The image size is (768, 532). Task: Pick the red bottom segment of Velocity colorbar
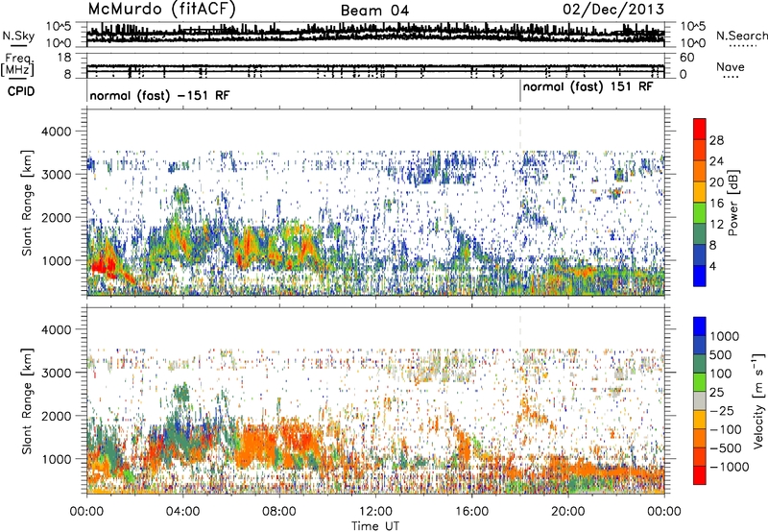(700, 475)
